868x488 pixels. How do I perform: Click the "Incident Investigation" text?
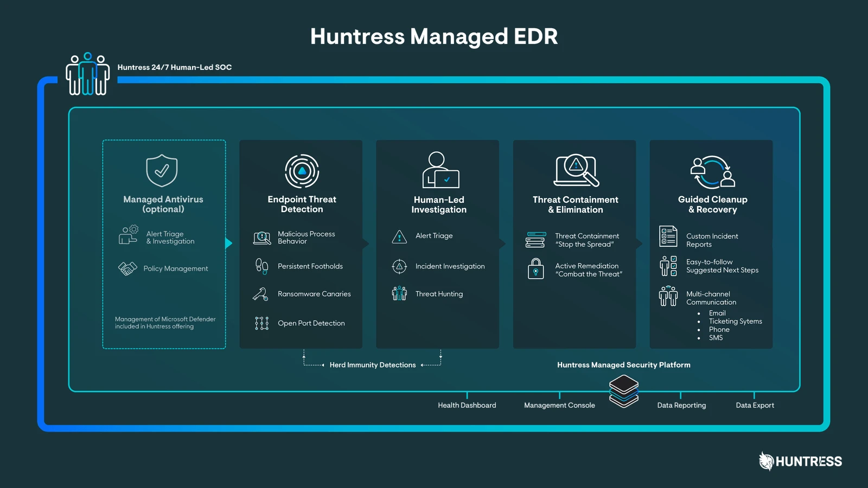pos(450,266)
